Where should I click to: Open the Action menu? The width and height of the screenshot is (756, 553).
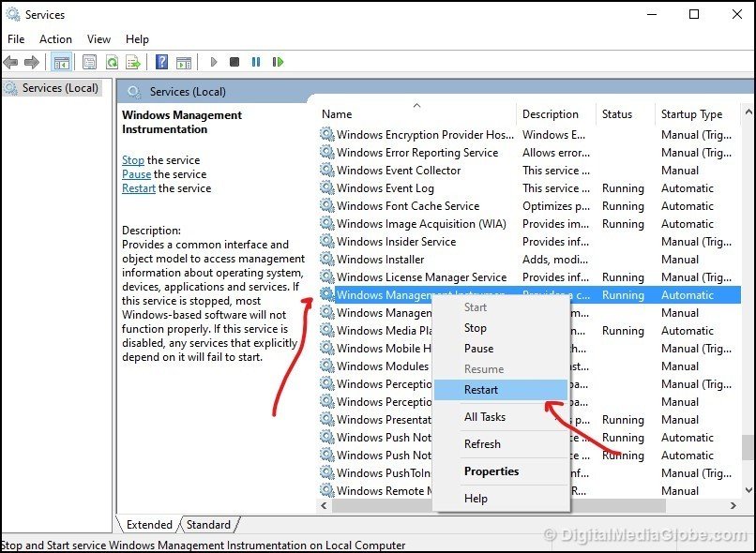point(55,39)
